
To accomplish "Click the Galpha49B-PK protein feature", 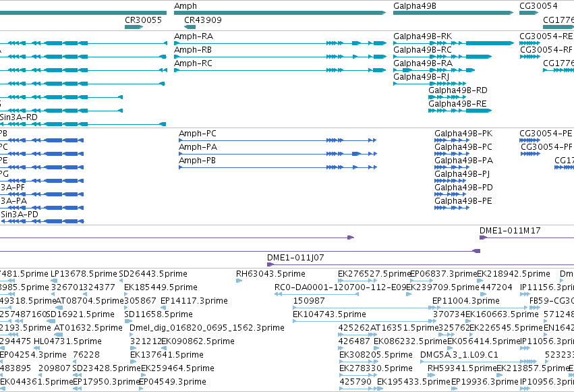I will (452, 140).
